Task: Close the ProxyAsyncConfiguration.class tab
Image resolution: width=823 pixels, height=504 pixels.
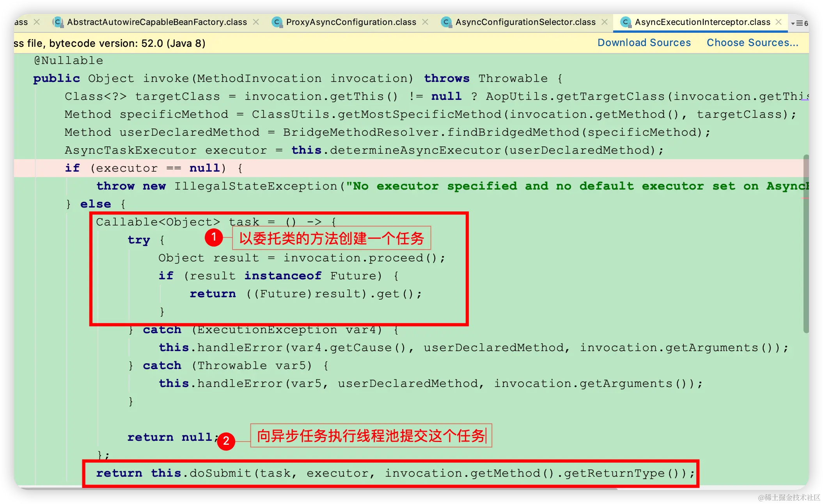Action: 425,22
